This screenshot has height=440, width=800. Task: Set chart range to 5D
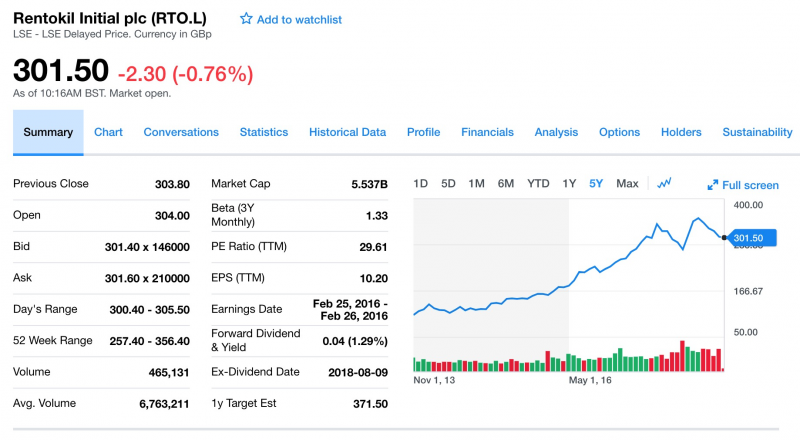[448, 183]
